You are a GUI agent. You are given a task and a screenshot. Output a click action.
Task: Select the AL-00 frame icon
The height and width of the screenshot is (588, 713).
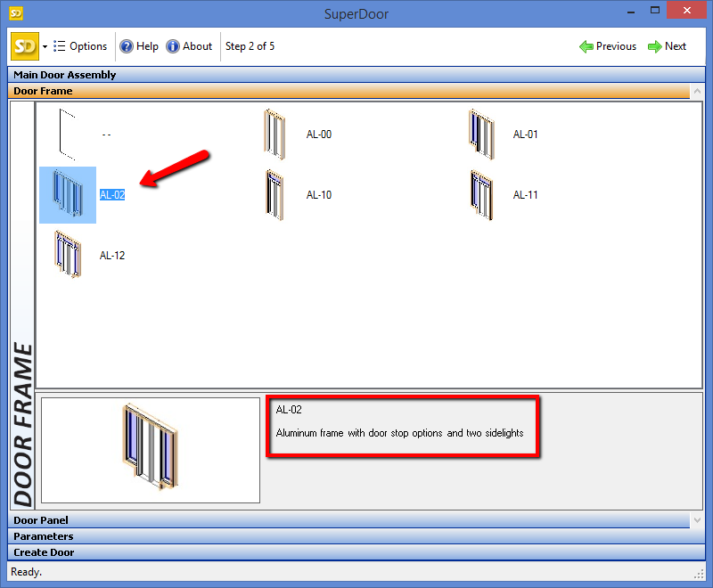coord(275,135)
